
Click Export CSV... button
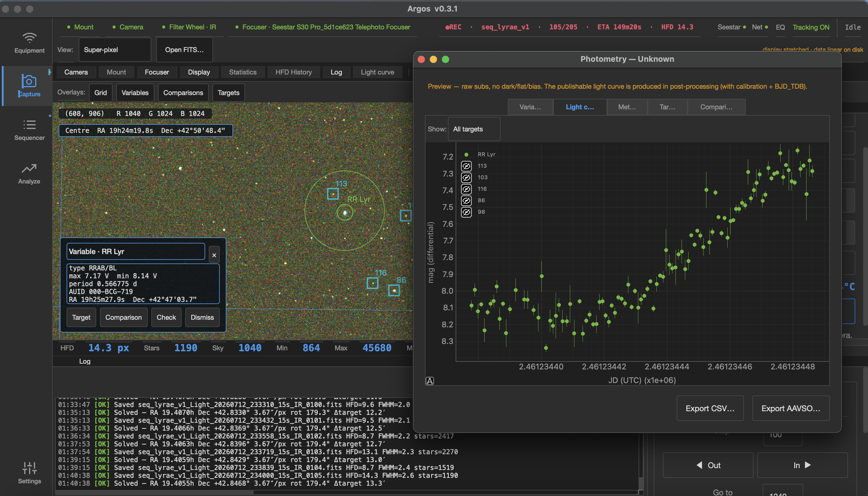point(710,408)
